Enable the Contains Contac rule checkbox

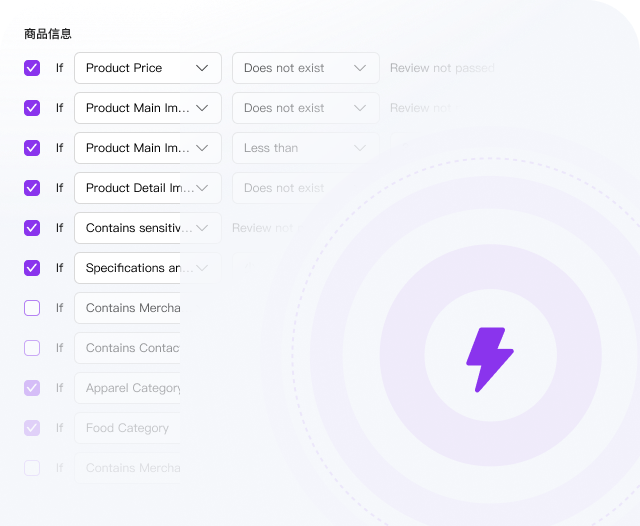32,348
